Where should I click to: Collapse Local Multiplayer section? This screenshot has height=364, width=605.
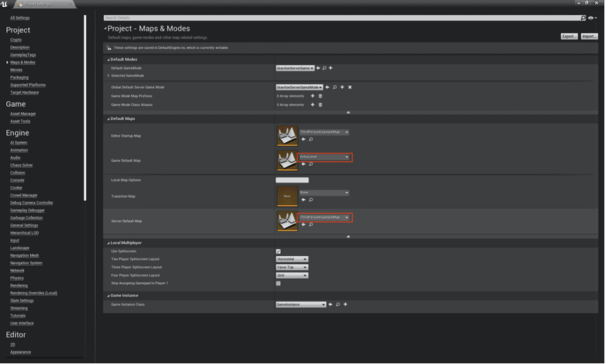coord(109,244)
